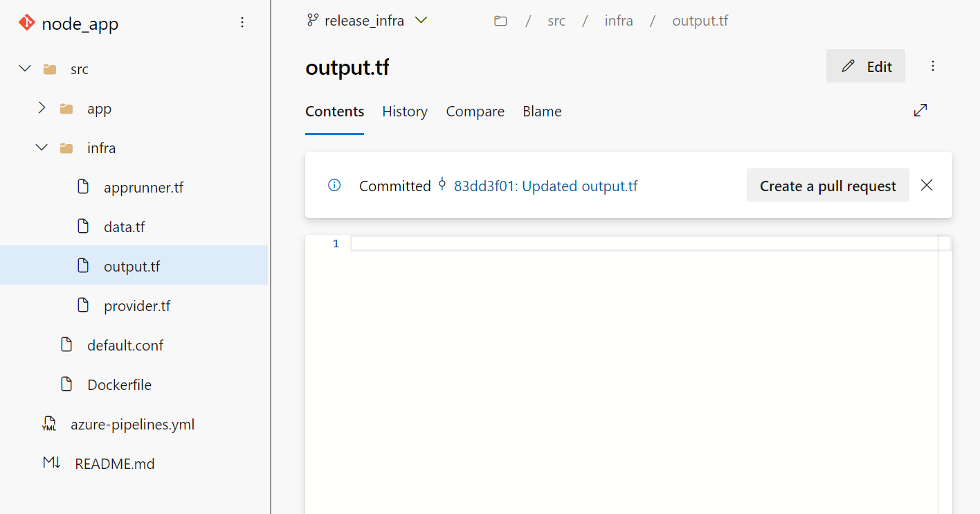Click into line 1 of the editor
980x514 pixels.
644,243
